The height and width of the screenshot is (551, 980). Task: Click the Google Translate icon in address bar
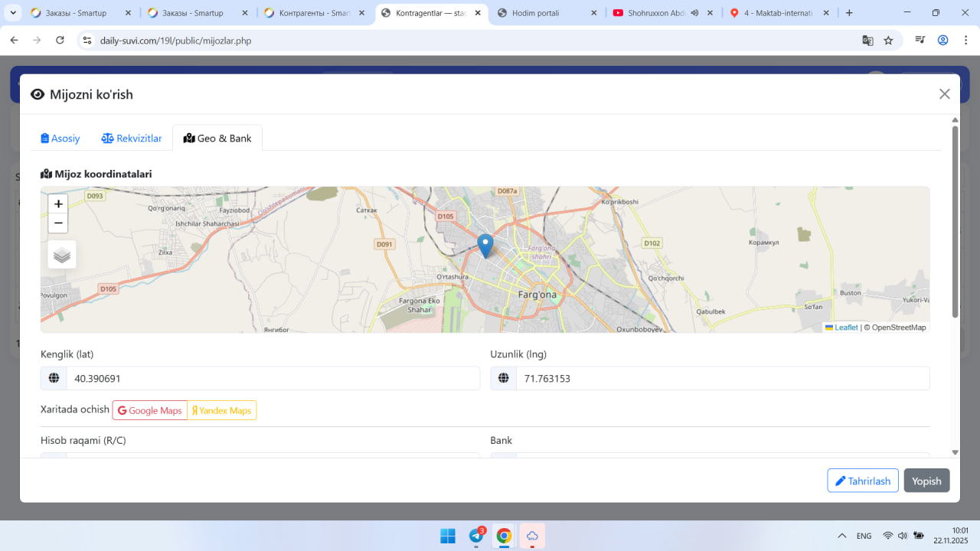click(x=867, y=41)
